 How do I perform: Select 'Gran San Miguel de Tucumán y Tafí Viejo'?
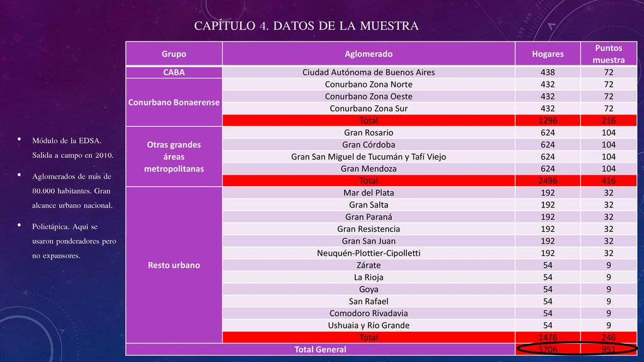coord(369,156)
